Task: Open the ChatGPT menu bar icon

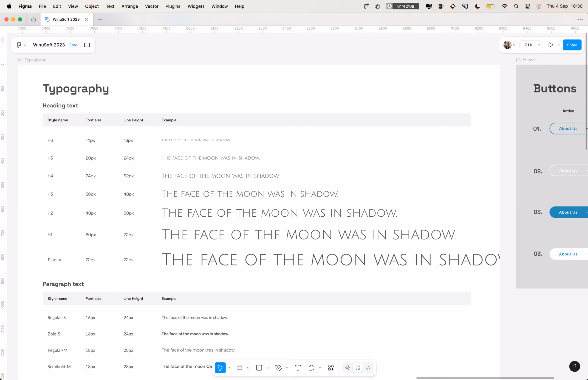Action: (377, 6)
